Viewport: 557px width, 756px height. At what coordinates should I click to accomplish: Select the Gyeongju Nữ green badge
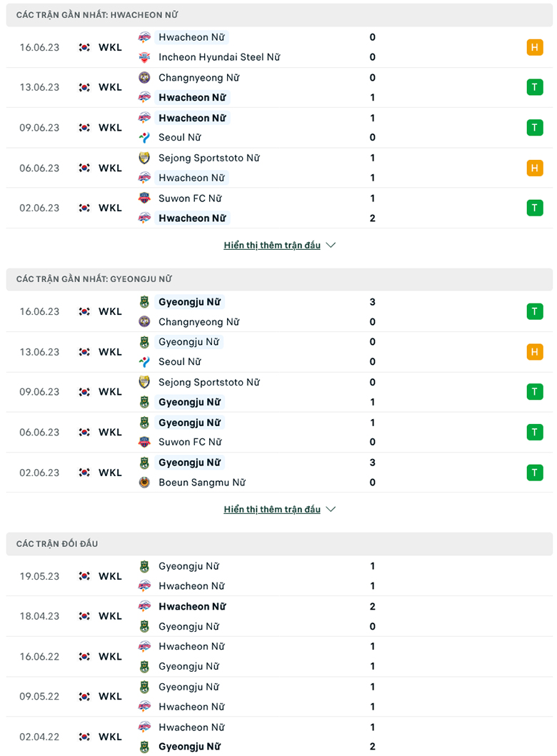[x=146, y=302]
